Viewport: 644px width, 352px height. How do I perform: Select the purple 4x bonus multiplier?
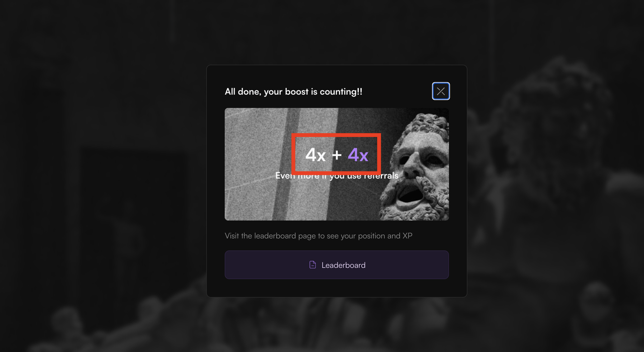tap(358, 155)
